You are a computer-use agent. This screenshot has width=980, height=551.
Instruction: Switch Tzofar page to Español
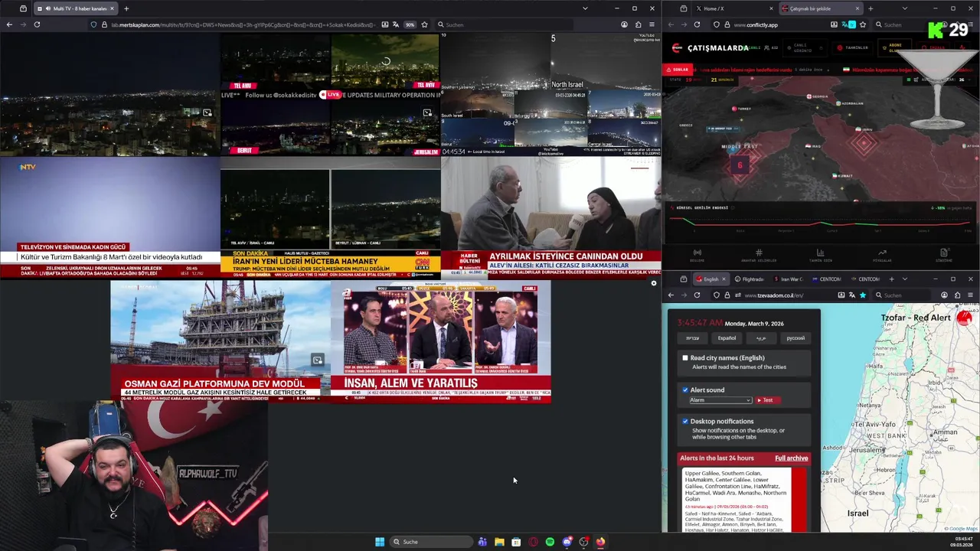727,337
